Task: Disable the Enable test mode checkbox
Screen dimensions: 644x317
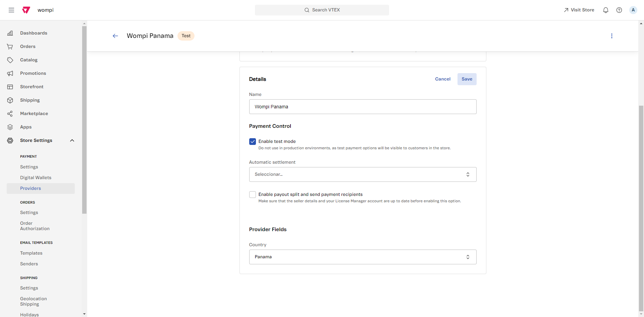Action: (x=253, y=142)
